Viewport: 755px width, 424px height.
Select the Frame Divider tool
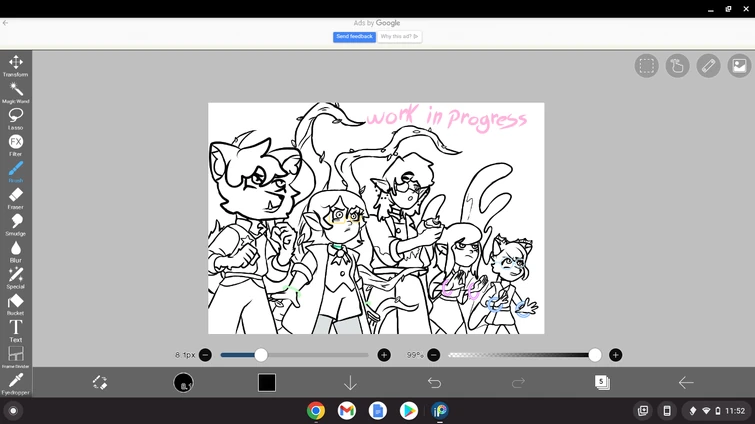(15, 358)
